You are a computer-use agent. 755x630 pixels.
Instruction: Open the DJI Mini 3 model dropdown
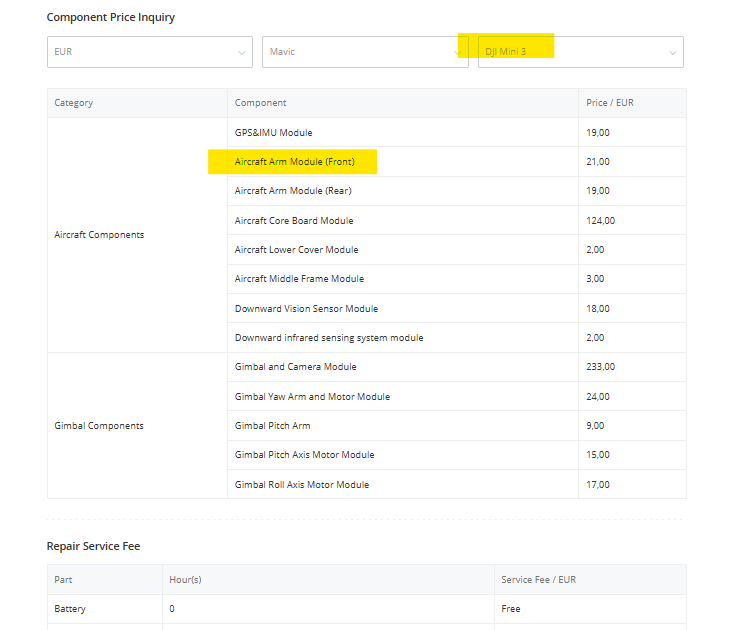click(x=581, y=52)
